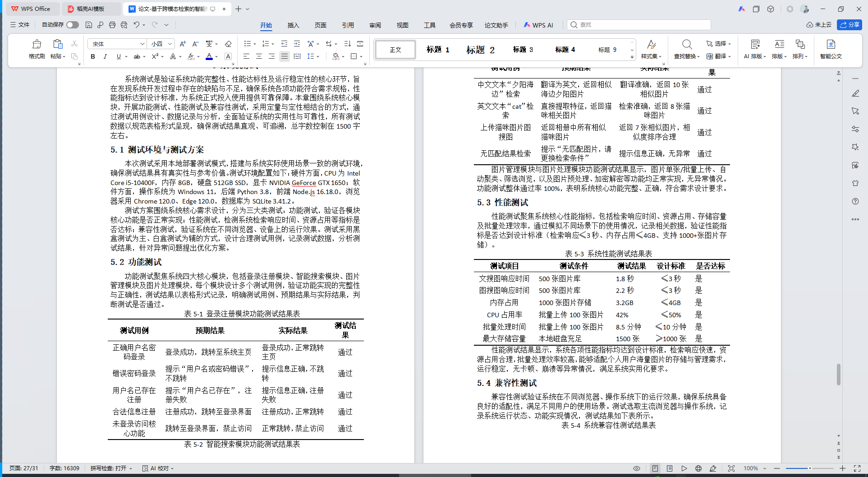This screenshot has height=477, width=868.
Task: Align text left
Action: click(246, 56)
